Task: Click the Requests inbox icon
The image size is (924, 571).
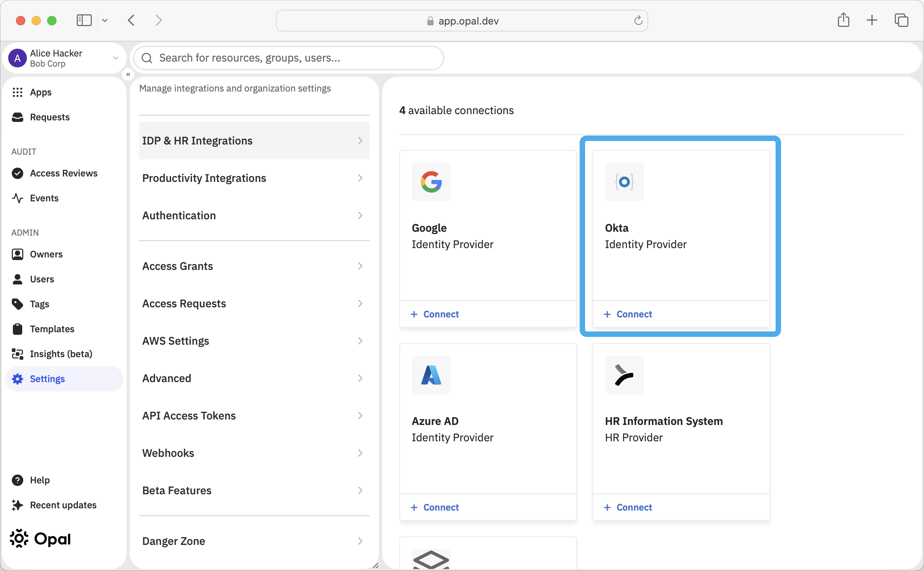Action: coord(18,117)
